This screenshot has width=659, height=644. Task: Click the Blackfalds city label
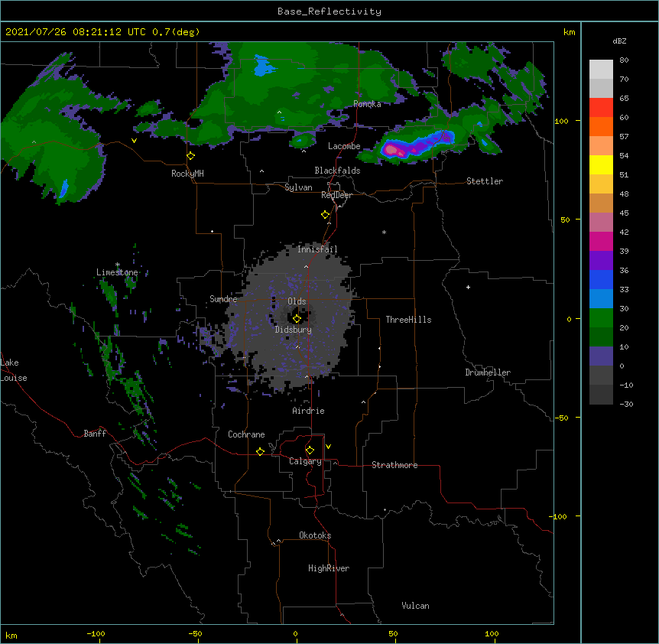point(337,171)
